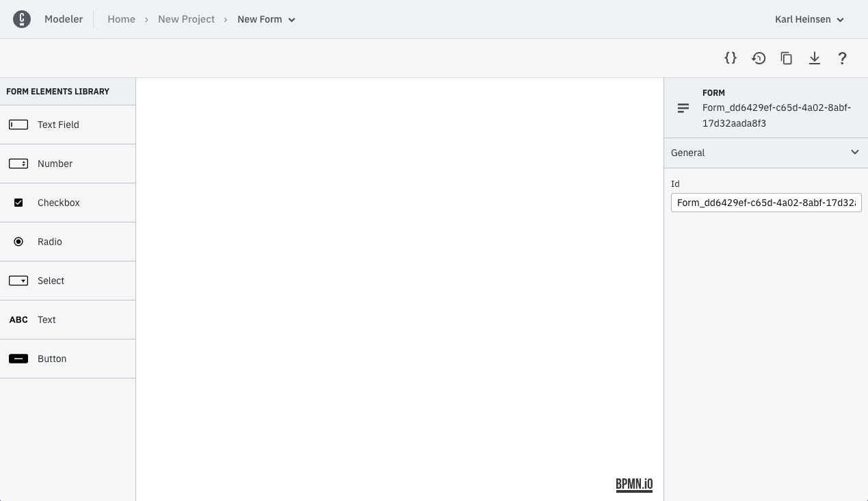This screenshot has height=501, width=868.
Task: Open the Karl Heinsen user menu
Action: pyautogui.click(x=809, y=19)
